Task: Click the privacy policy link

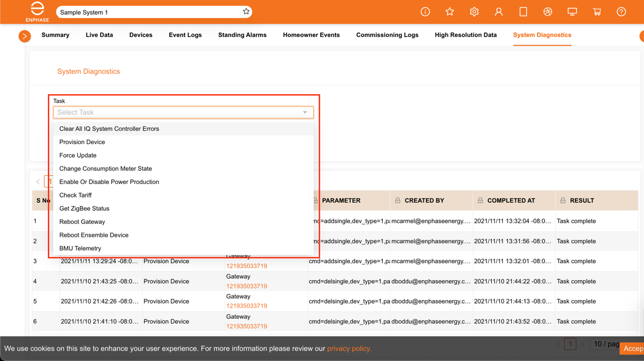Action: (x=348, y=348)
